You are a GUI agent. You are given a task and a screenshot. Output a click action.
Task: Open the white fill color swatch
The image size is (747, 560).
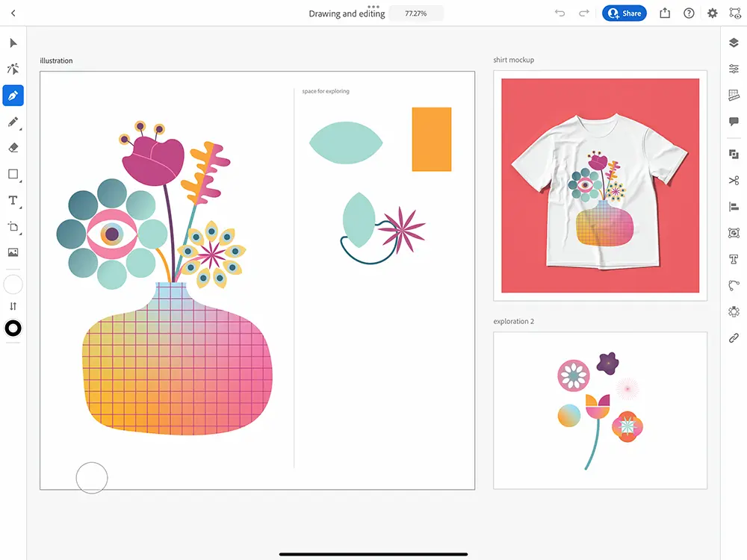tap(13, 284)
